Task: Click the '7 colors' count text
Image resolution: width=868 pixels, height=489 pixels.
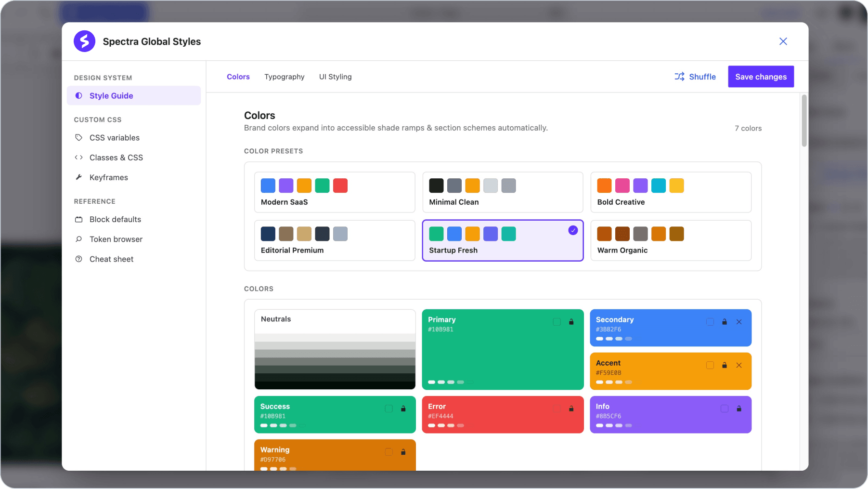Action: pos(748,128)
